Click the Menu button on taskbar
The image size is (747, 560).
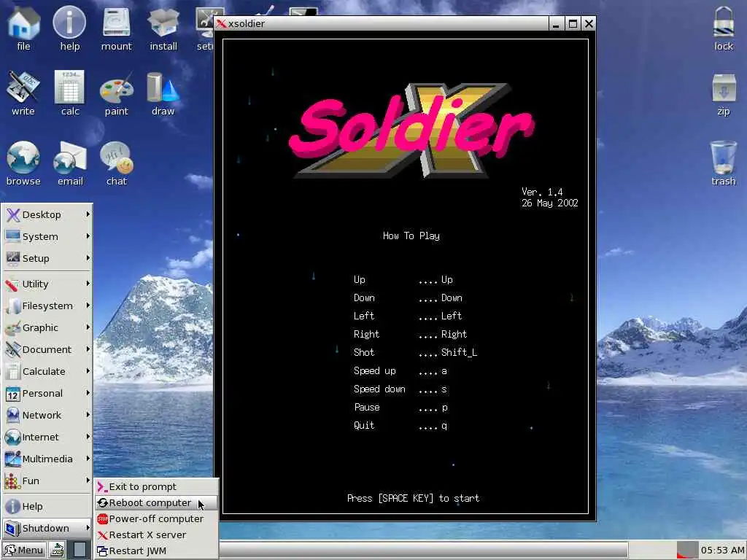[24, 550]
